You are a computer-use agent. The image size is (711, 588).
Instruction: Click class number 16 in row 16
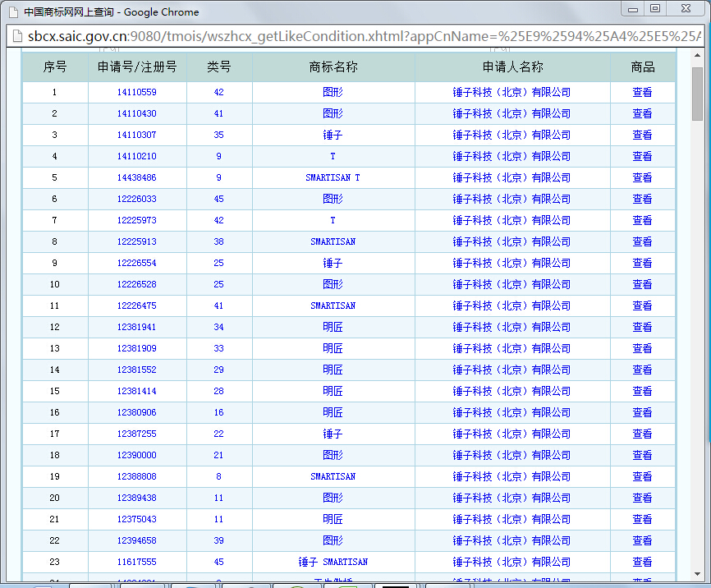tap(218, 412)
